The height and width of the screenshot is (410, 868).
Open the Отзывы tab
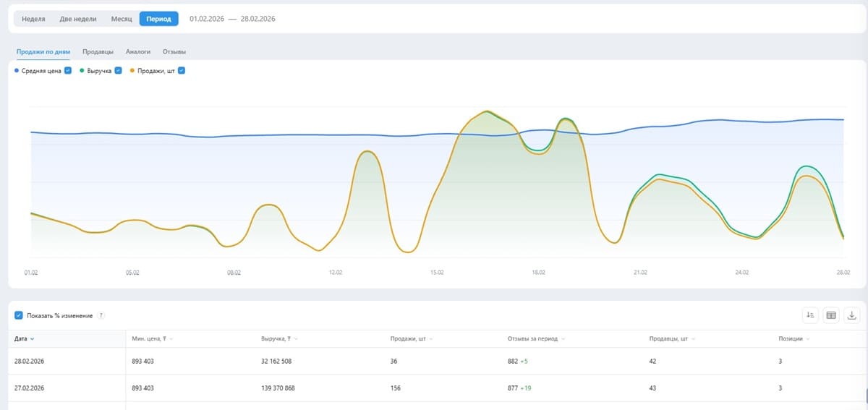click(x=174, y=52)
